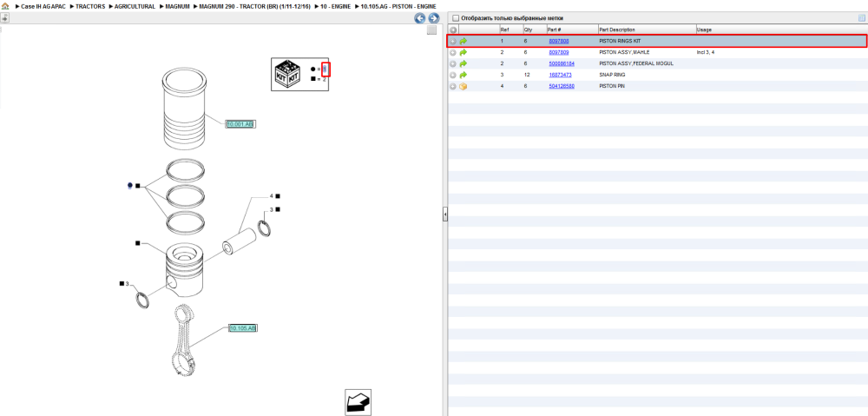The width and height of the screenshot is (868, 416).
Task: Select upper callout 3 near snap ring
Action: pos(272,209)
